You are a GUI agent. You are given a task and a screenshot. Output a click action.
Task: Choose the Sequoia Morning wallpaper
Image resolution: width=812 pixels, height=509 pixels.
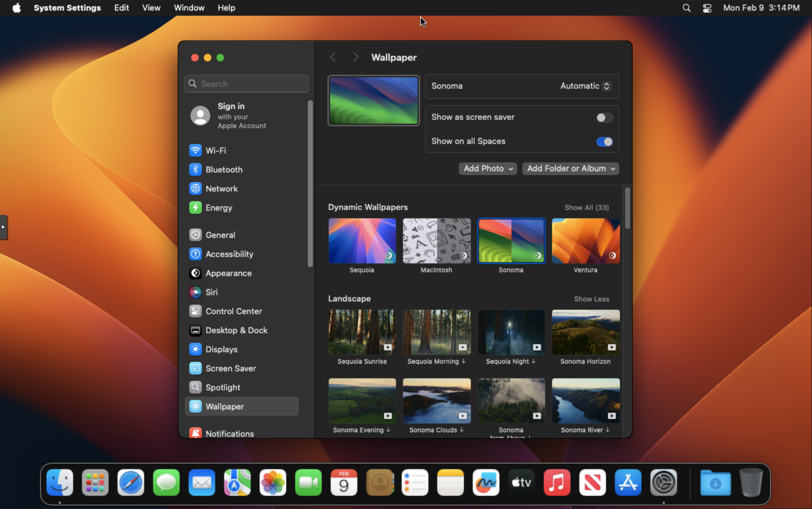click(436, 332)
